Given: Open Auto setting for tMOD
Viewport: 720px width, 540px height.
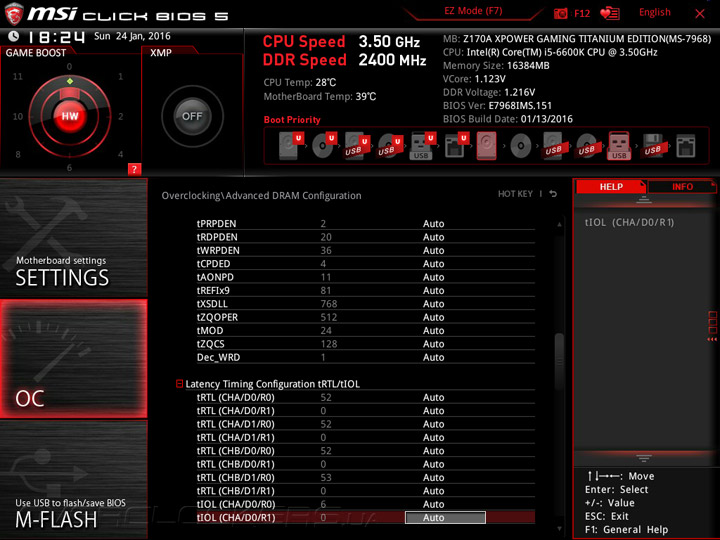Looking at the screenshot, I should pyautogui.click(x=433, y=330).
